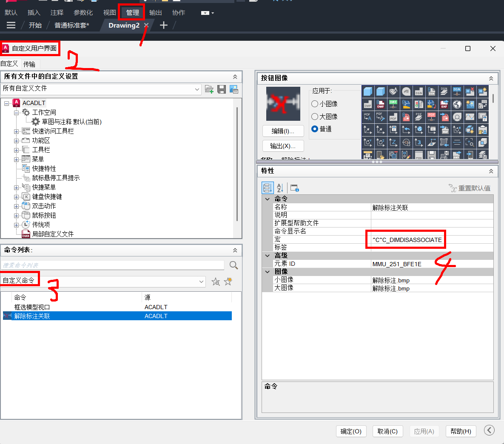Switch to the 自定义 tab
The width and height of the screenshot is (504, 444).
(9, 64)
